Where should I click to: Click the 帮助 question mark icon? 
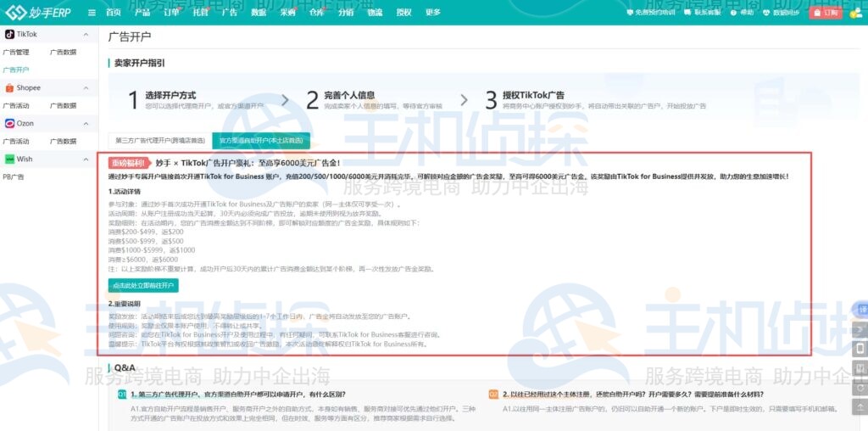735,12
